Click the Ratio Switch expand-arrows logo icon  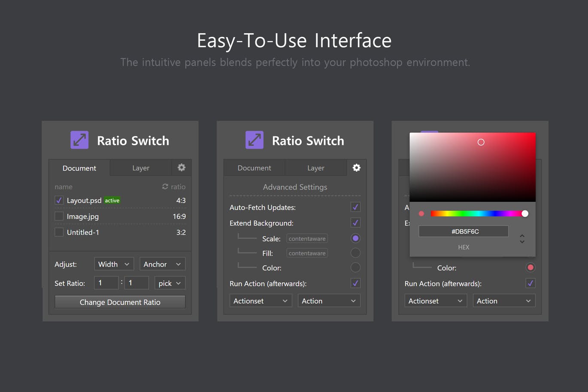coord(79,140)
